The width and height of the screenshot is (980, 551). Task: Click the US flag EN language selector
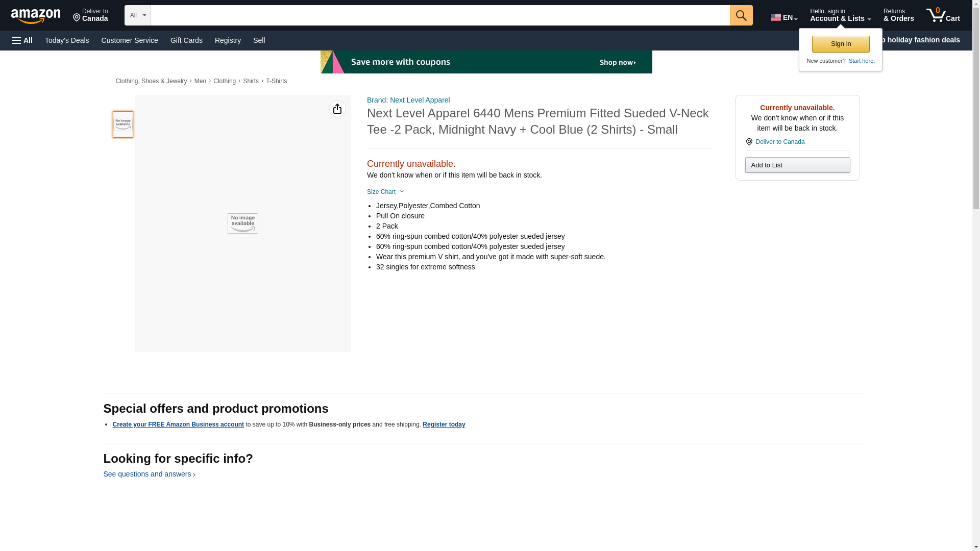click(783, 17)
